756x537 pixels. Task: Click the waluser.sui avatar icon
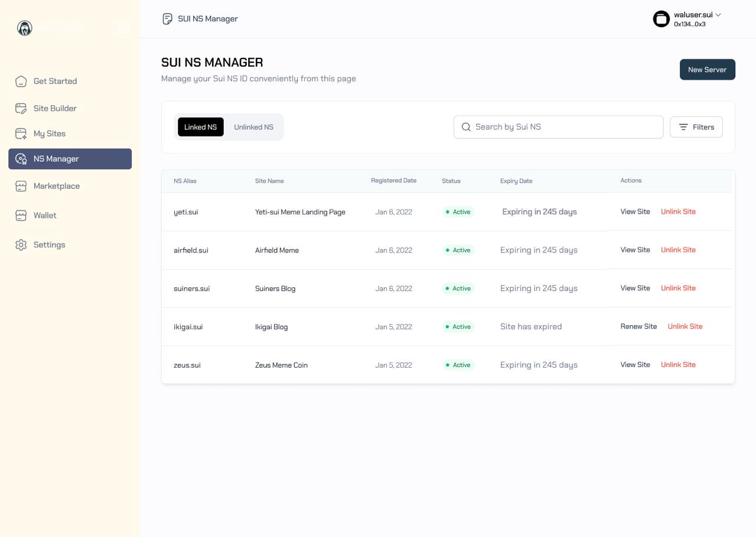(x=661, y=18)
